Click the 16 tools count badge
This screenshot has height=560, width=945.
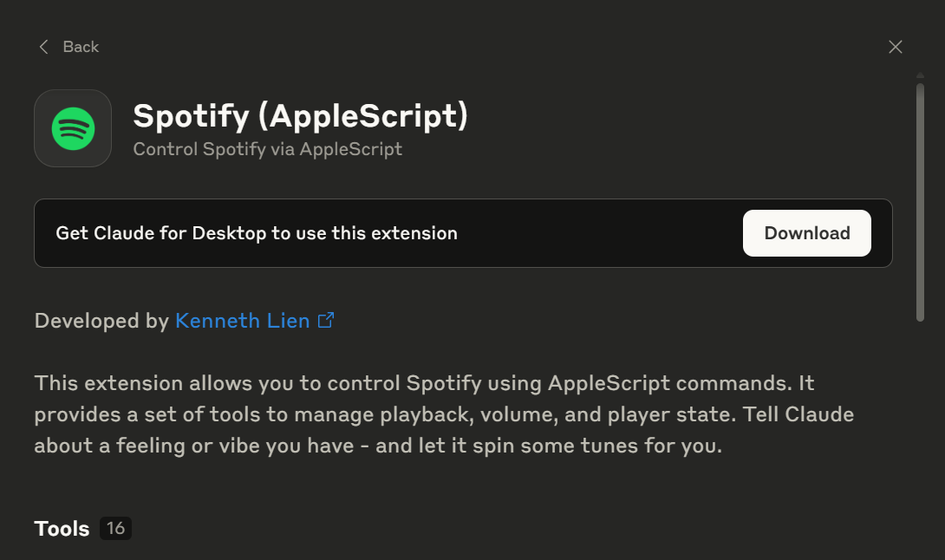115,529
